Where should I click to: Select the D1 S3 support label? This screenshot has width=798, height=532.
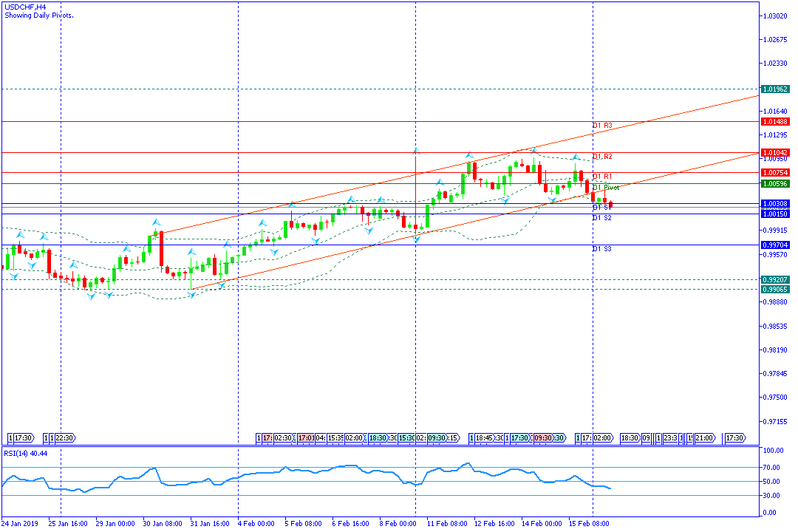[602, 249]
